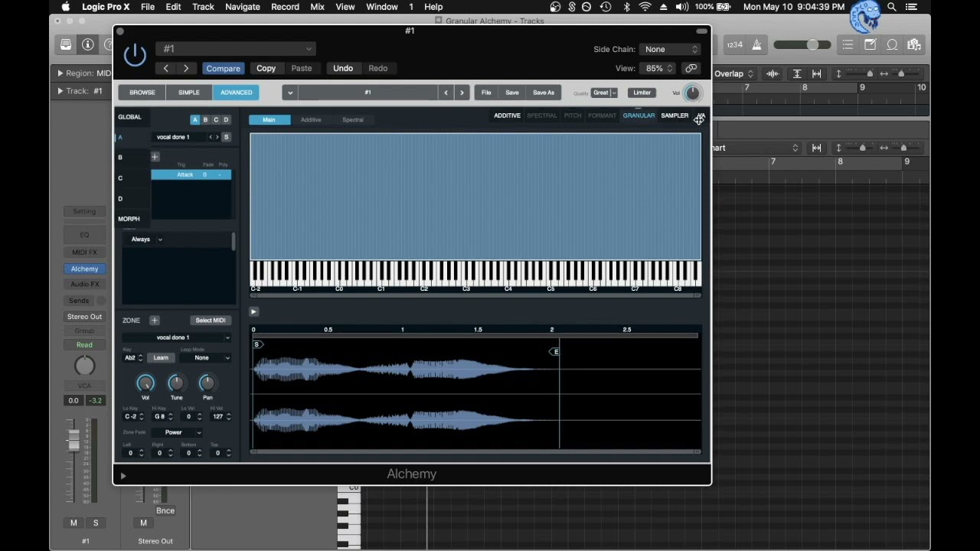Open the Note Pads icon
980x551 pixels.
(x=871, y=45)
